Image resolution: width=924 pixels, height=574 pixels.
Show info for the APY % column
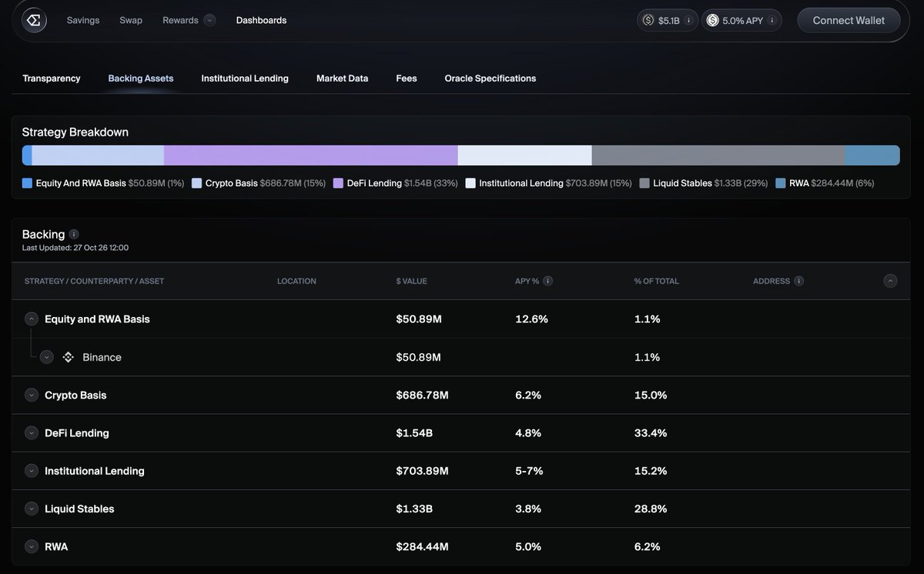click(x=547, y=281)
